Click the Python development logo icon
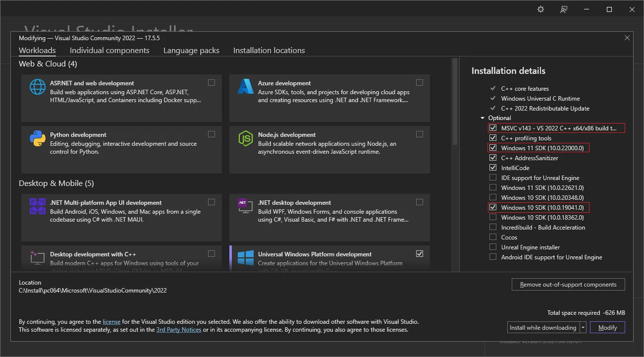The height and width of the screenshot is (357, 644). [x=38, y=138]
